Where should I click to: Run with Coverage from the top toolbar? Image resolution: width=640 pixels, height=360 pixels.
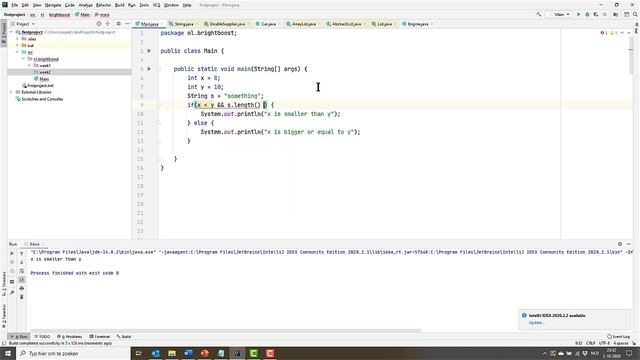[596, 14]
